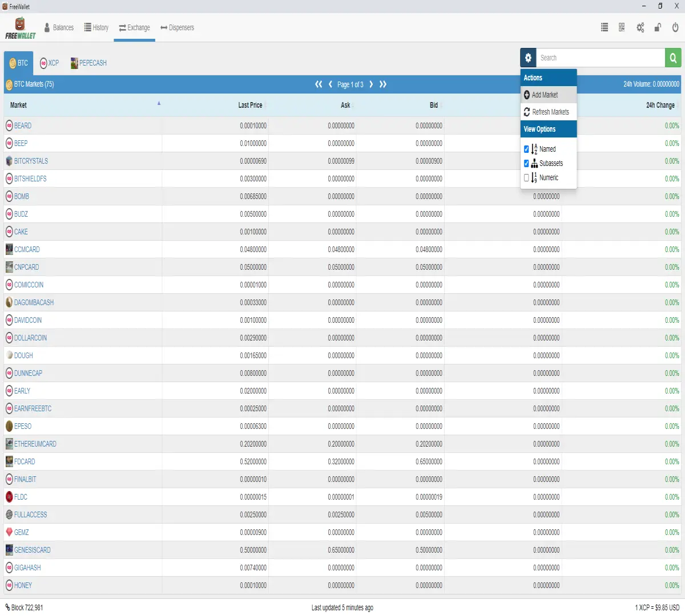Open the GIGAHASH market link
Screen dimensions: 685x616
coord(27,568)
